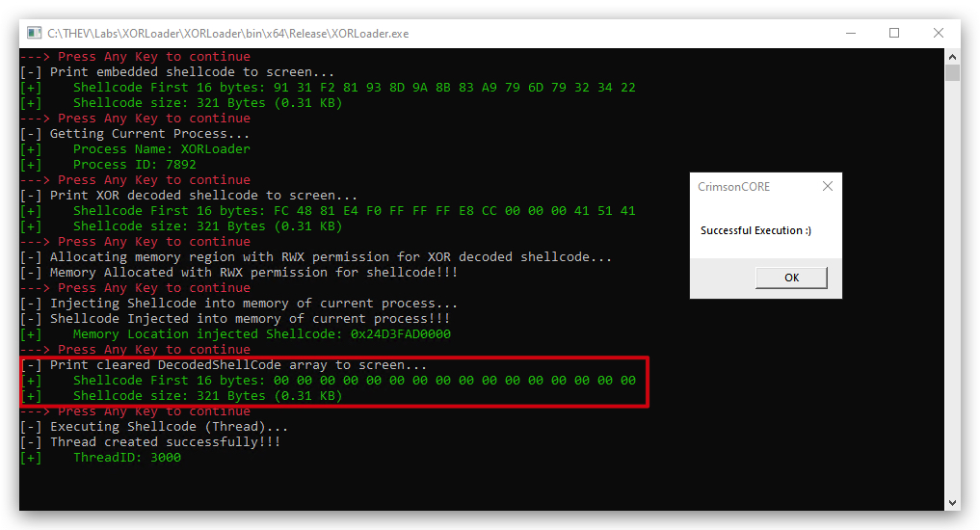980x530 pixels.
Task: Click the all-zero shellcode bytes line
Action: 328,381
